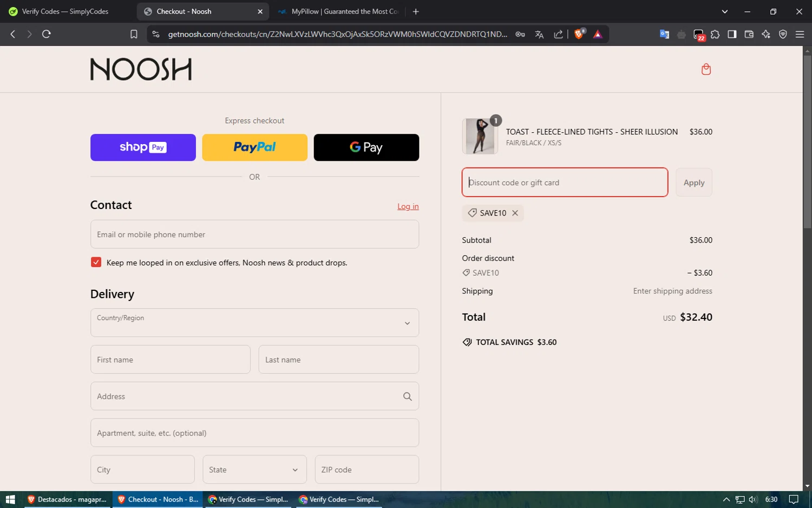Open the extensions puzzle icon
The height and width of the screenshot is (508, 812).
[x=715, y=34]
